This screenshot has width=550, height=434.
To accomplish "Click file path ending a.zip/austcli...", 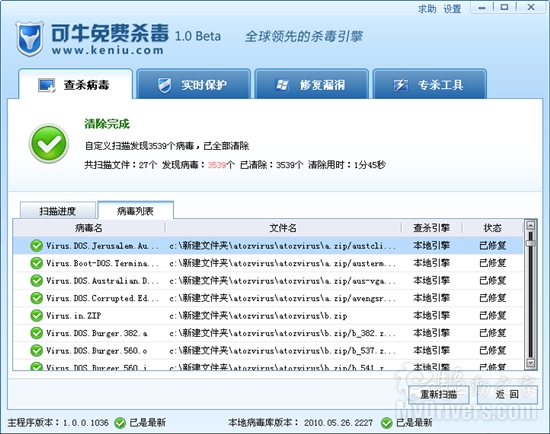I will pos(282,246).
